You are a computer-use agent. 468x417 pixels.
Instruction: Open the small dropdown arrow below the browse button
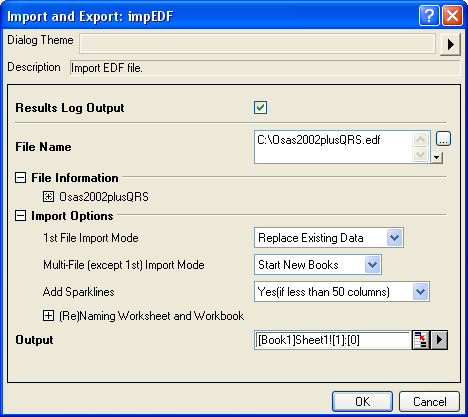point(436,158)
